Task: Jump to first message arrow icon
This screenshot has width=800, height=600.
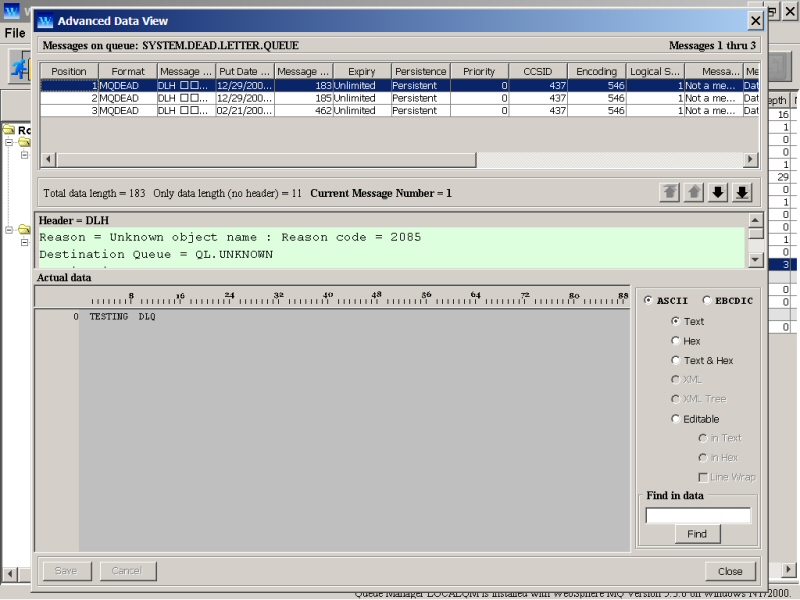Action: coord(669,193)
